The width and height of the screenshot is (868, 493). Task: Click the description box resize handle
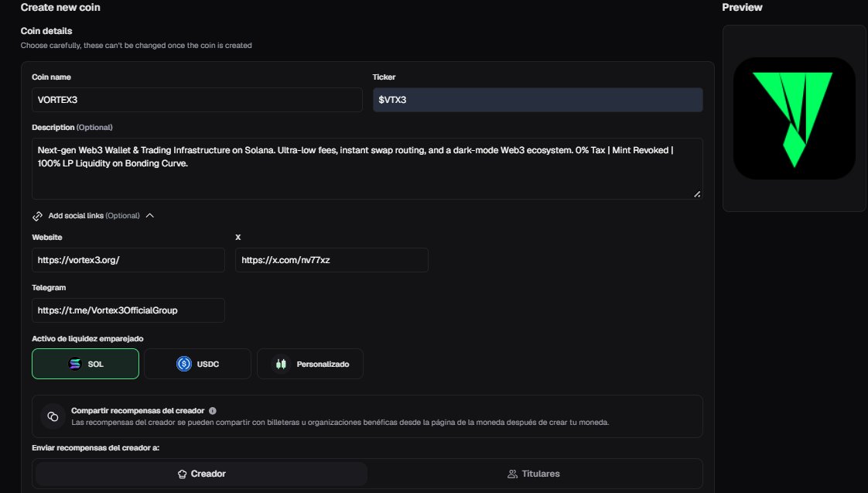697,194
